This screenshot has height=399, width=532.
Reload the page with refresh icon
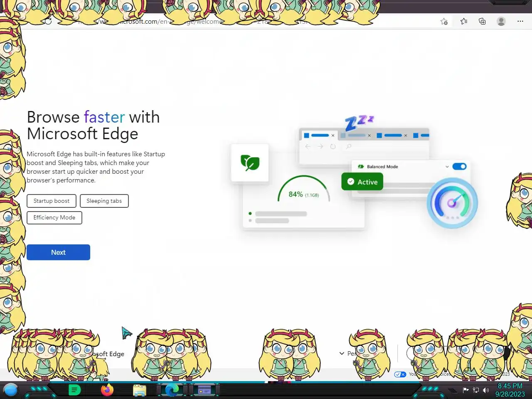pos(48,21)
